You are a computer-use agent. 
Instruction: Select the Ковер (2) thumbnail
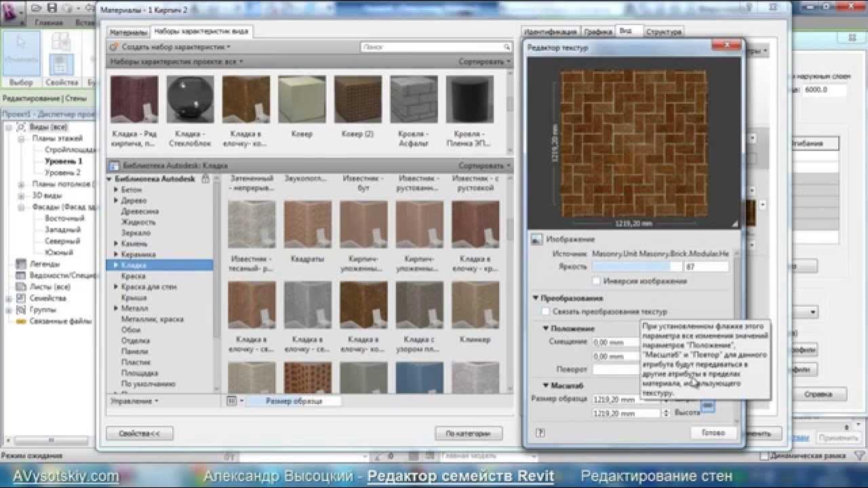click(x=358, y=100)
